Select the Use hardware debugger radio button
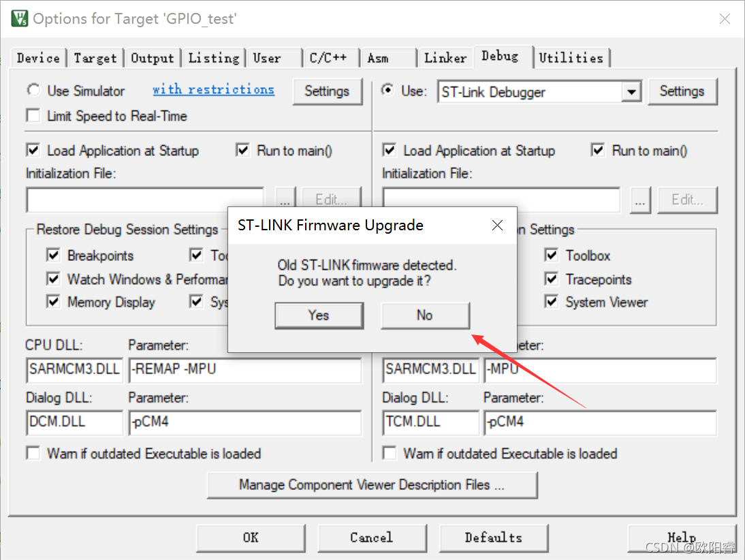 click(387, 90)
